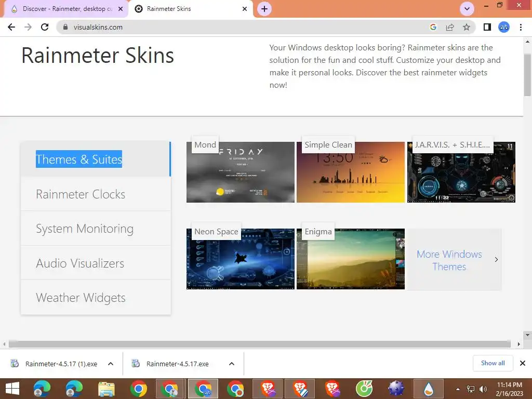Viewport: 532px width, 399px height.
Task: Share this page using the share icon
Action: pyautogui.click(x=450, y=27)
